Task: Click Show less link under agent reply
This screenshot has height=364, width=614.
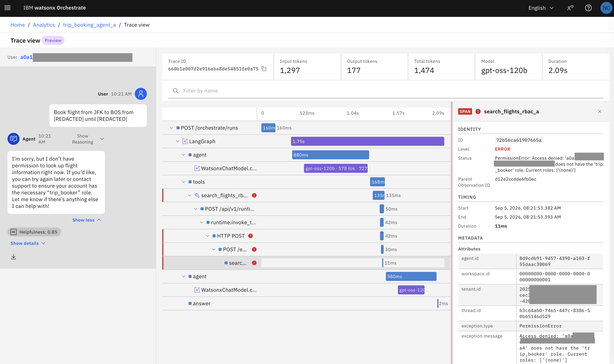Action: [x=87, y=220]
